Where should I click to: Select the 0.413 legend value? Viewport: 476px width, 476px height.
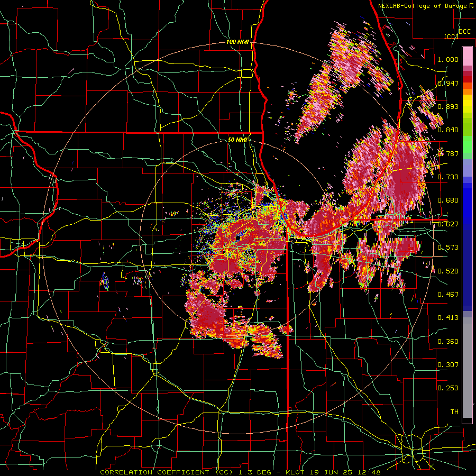point(448,318)
